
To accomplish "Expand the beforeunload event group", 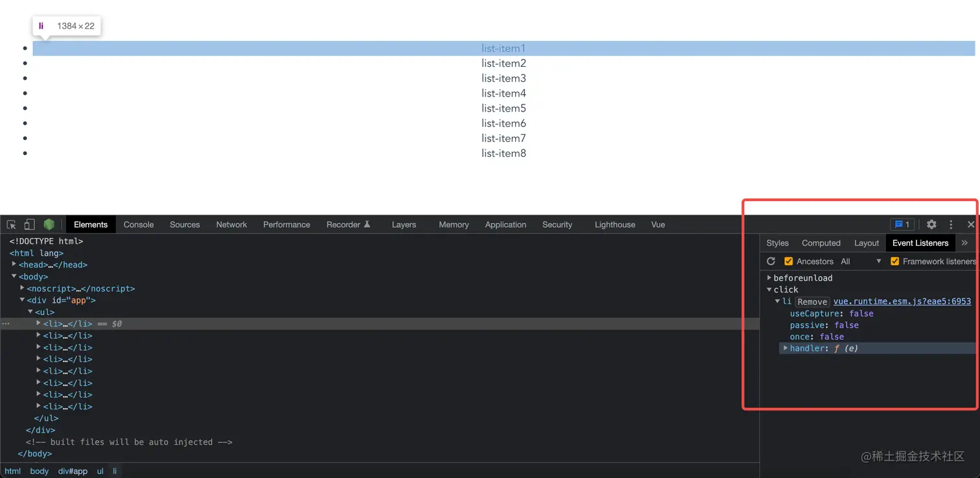I will (x=769, y=278).
